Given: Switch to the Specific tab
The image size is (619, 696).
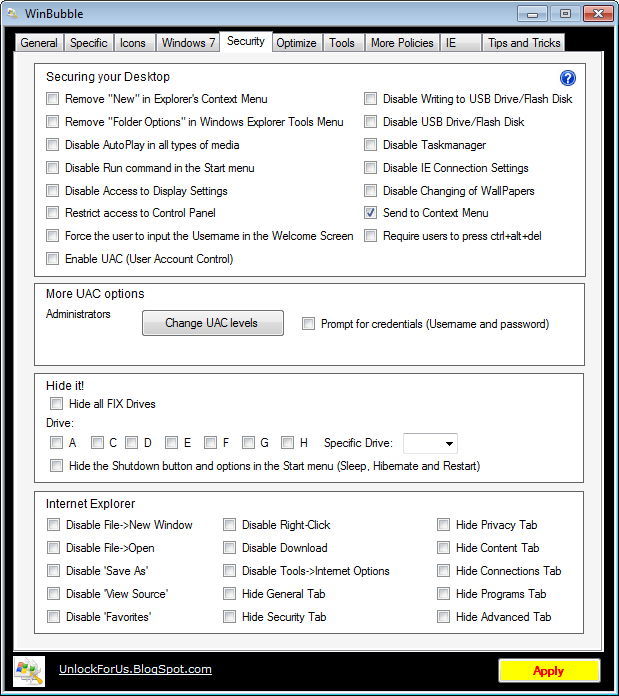Looking at the screenshot, I should tap(89, 43).
